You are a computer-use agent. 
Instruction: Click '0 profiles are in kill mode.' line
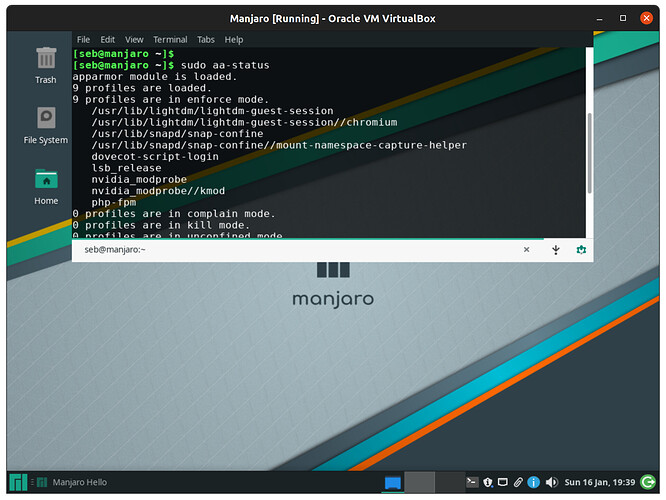point(161,226)
